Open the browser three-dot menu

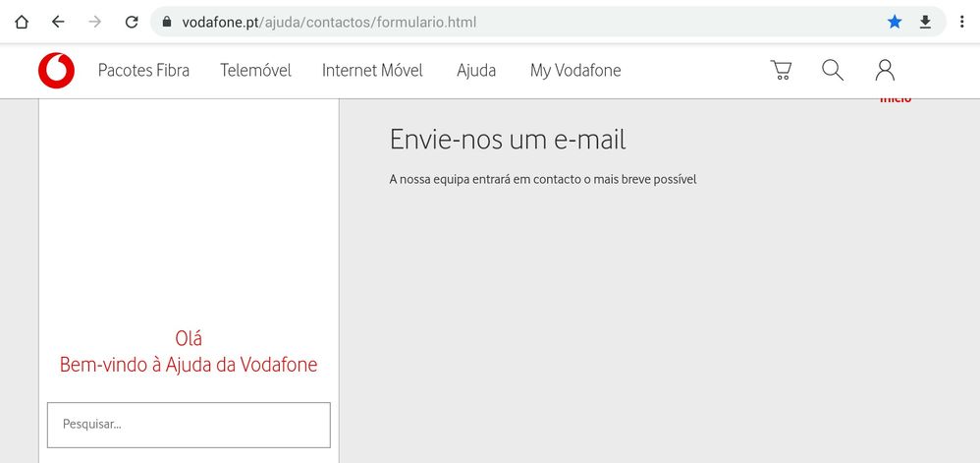(x=961, y=22)
